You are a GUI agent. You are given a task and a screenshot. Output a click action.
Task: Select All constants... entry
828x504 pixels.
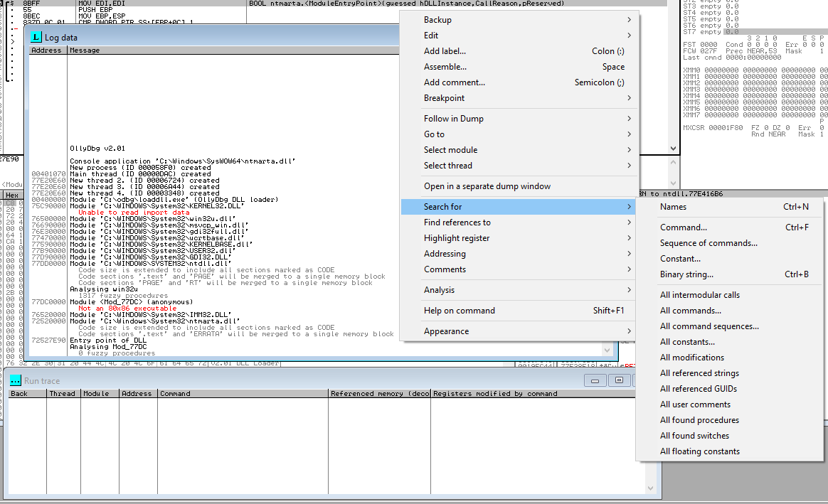coord(730,342)
